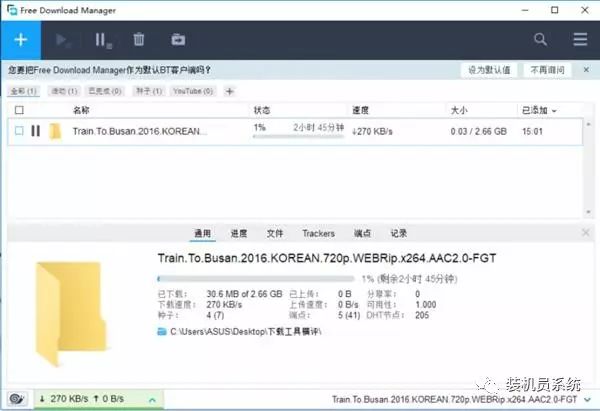Click the folder icon in Train.To.Busan row
Screen dimensions: 600x411
click(x=55, y=131)
